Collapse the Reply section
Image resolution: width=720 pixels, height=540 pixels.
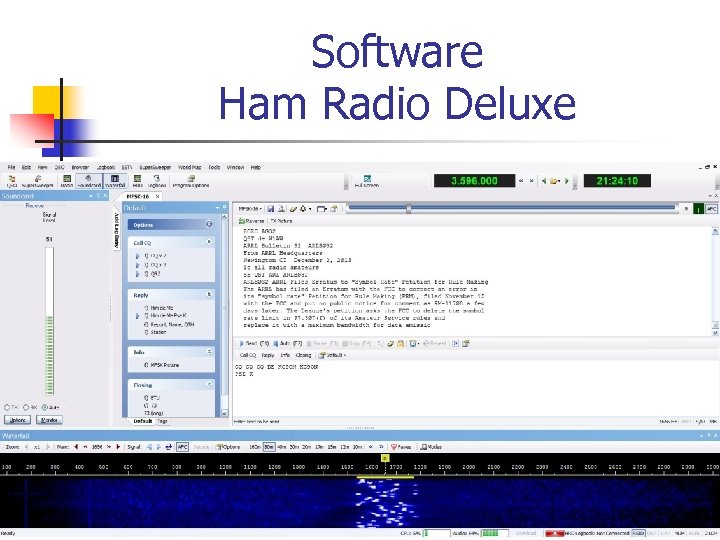pyautogui.click(x=209, y=294)
